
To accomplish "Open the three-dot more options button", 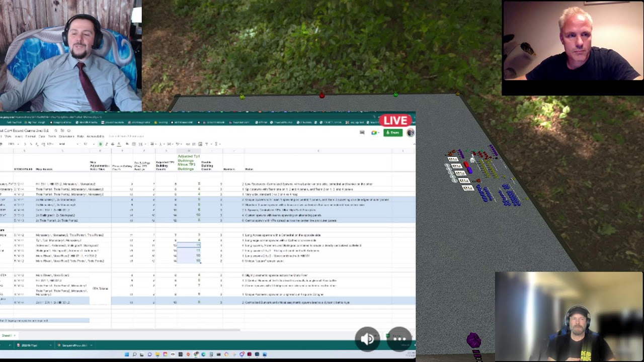I will 399,339.
